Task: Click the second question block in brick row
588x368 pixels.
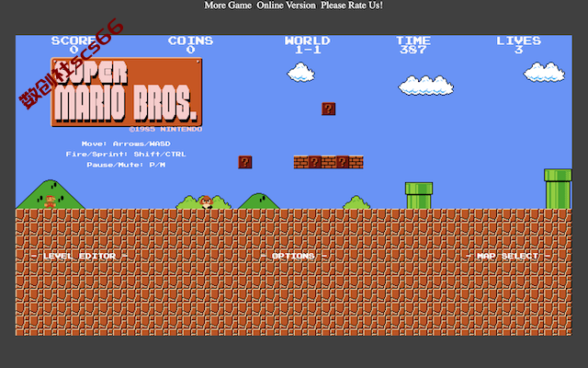Action: [343, 162]
